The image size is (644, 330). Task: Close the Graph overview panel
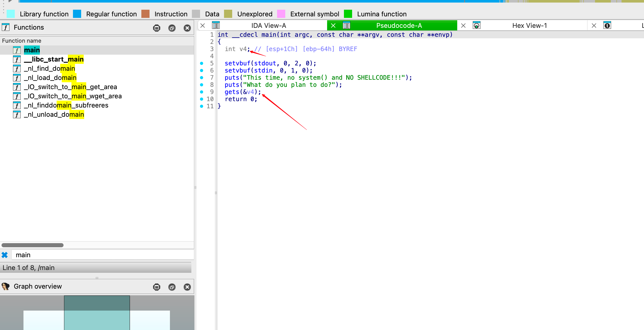[x=187, y=287]
